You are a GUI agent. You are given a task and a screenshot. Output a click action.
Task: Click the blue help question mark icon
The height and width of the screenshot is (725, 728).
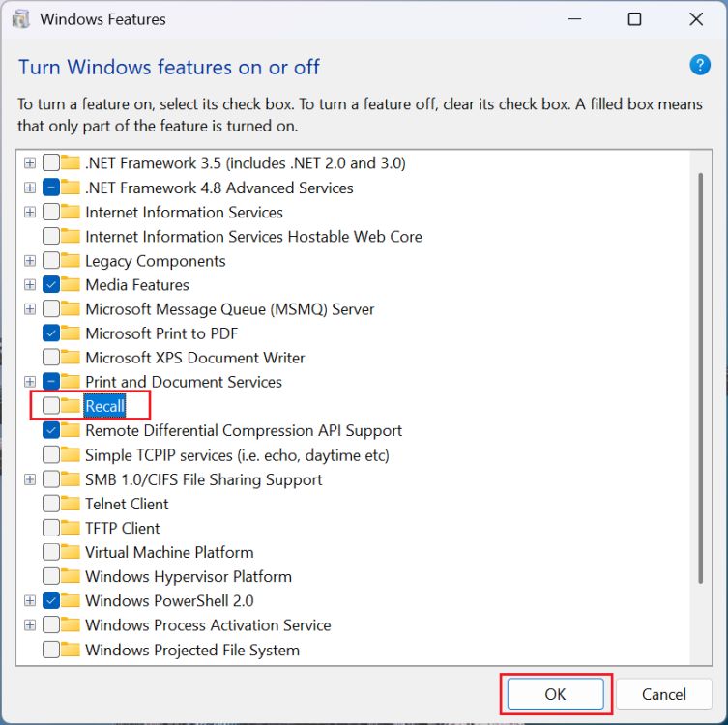point(700,65)
